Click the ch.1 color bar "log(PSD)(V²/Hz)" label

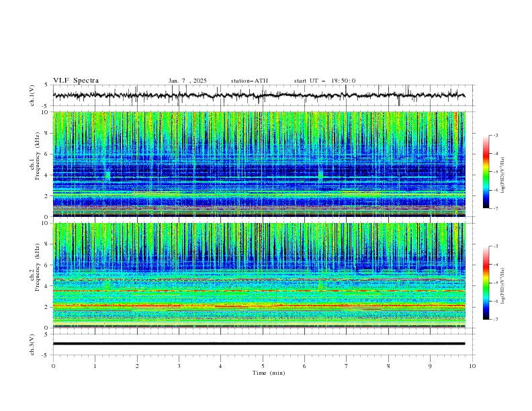point(503,175)
